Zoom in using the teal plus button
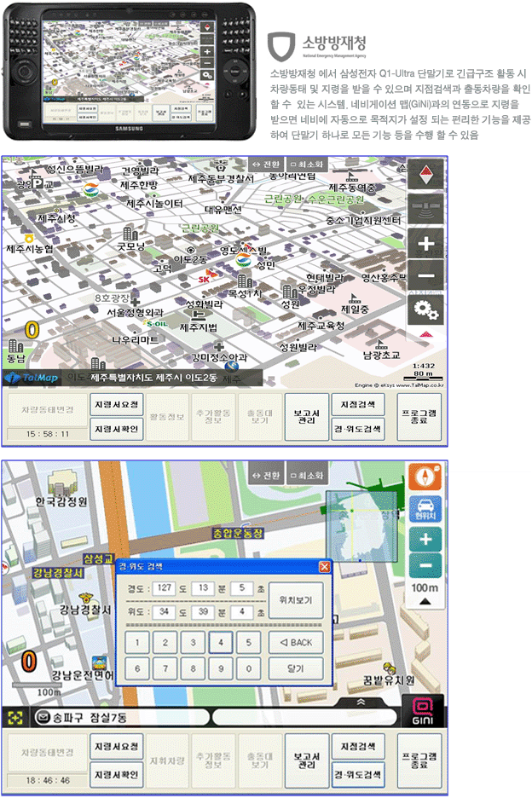Viewport: 532px width, 798px height. click(425, 538)
